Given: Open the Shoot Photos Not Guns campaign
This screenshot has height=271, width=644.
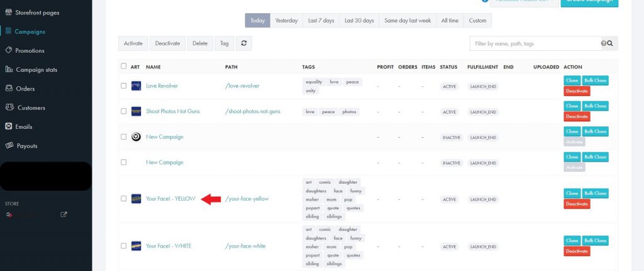Looking at the screenshot, I should [173, 111].
